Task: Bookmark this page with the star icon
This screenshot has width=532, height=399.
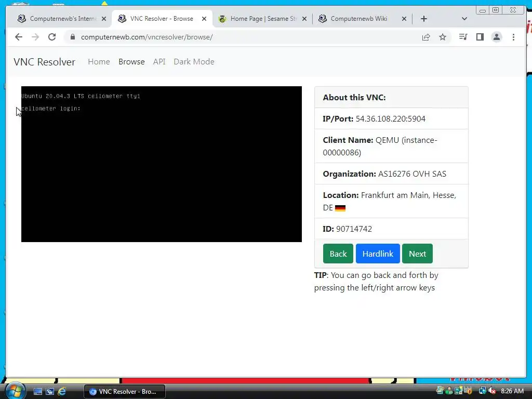Action: click(443, 37)
